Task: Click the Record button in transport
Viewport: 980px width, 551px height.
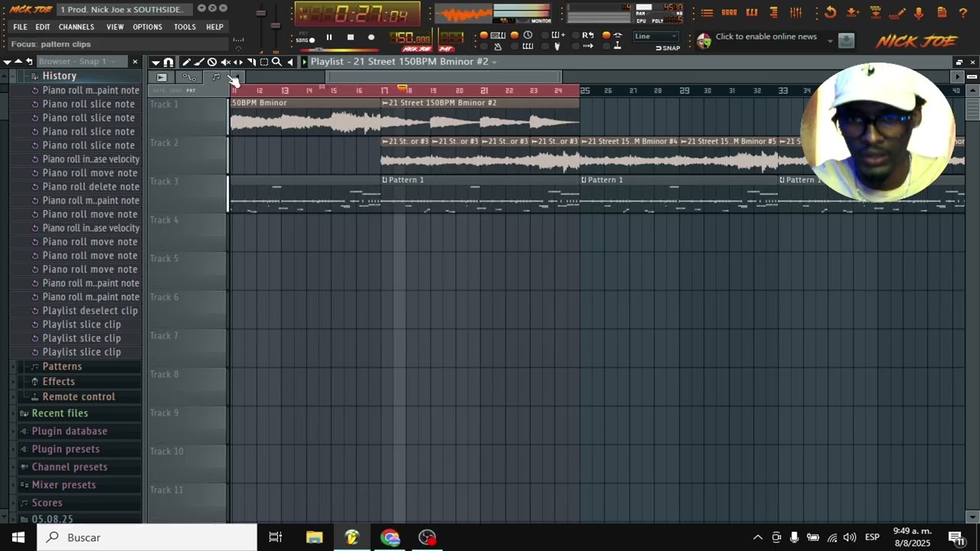Action: pos(371,37)
